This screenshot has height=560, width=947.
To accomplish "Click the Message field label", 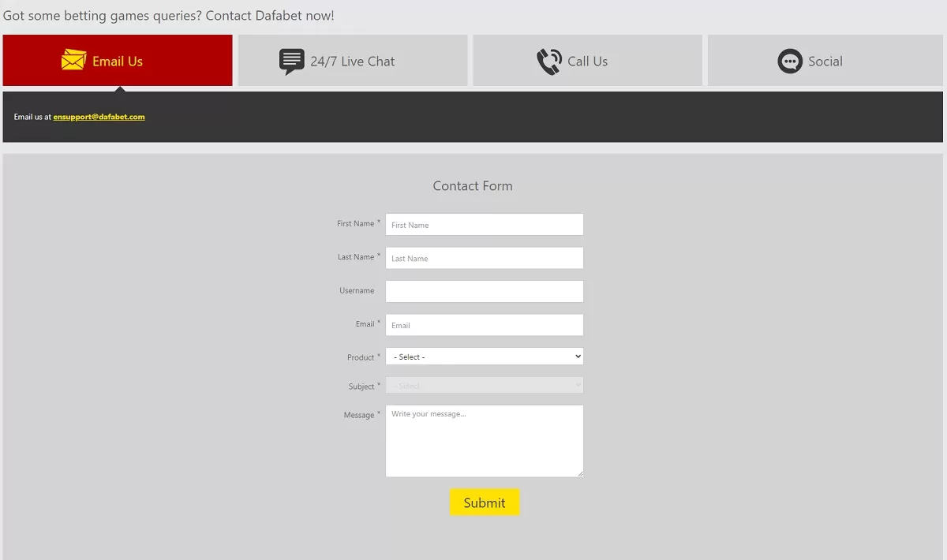I will 359,415.
